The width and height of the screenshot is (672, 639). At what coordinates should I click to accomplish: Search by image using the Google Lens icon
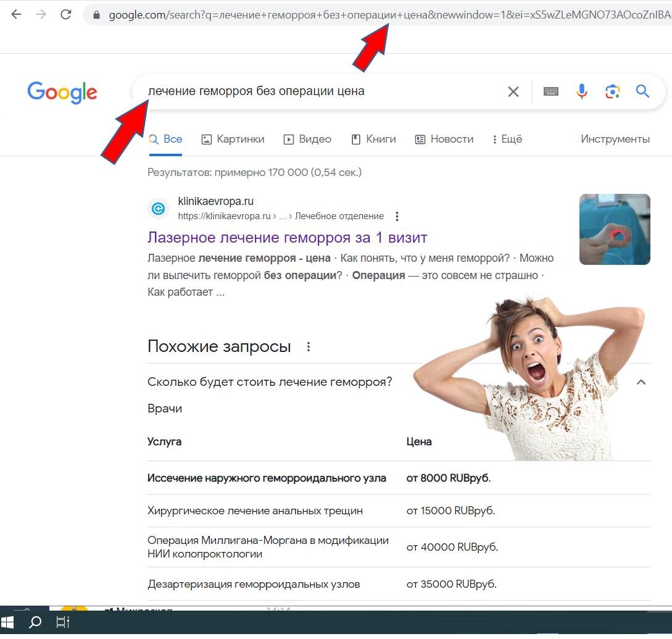[612, 91]
